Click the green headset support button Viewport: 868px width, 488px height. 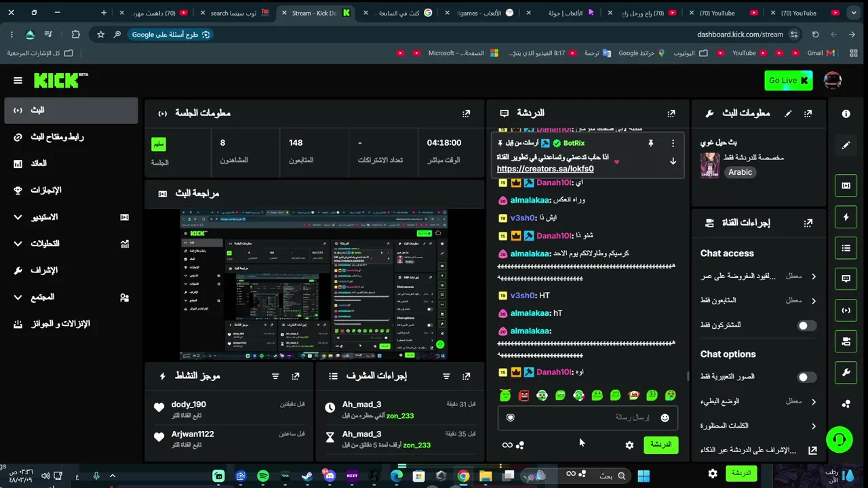(839, 440)
